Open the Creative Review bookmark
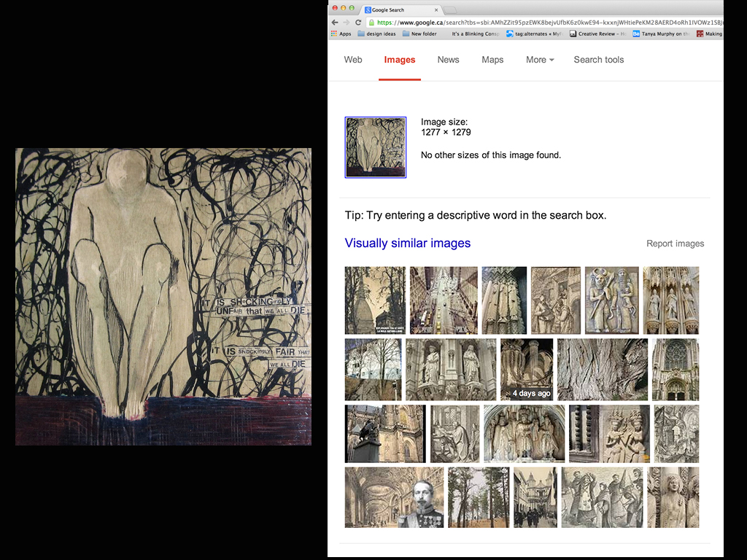The image size is (747, 560). 597,34
